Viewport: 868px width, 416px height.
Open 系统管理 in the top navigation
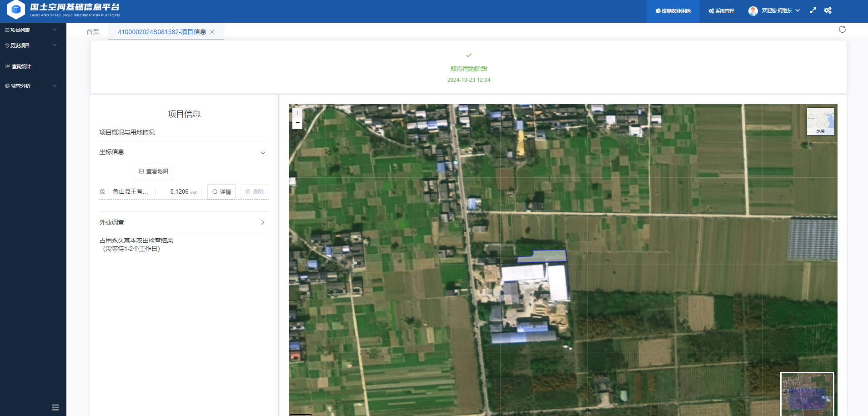click(722, 11)
